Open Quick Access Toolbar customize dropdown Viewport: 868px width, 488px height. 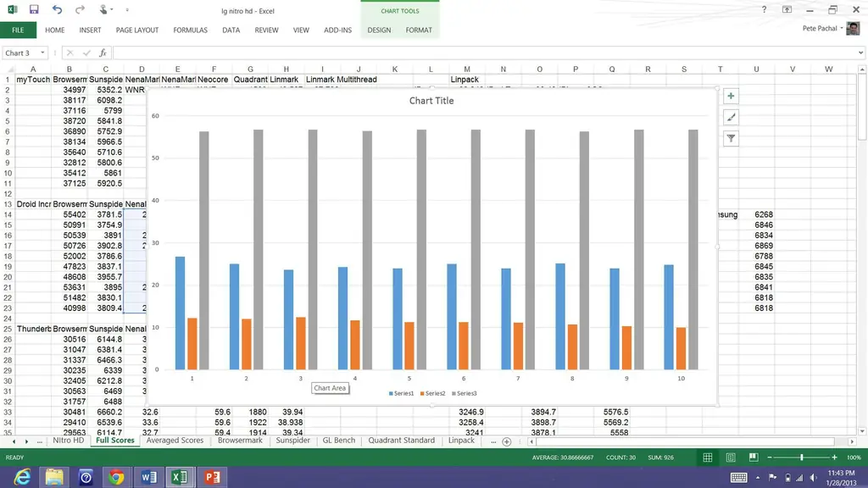point(127,10)
